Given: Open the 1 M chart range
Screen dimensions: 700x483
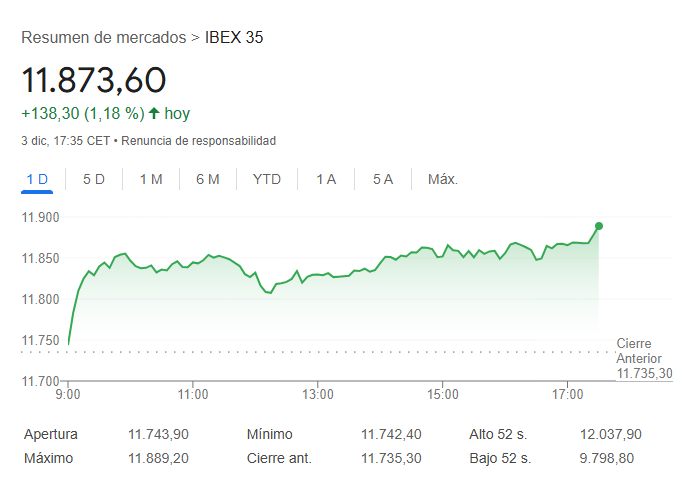Looking at the screenshot, I should point(151,179).
